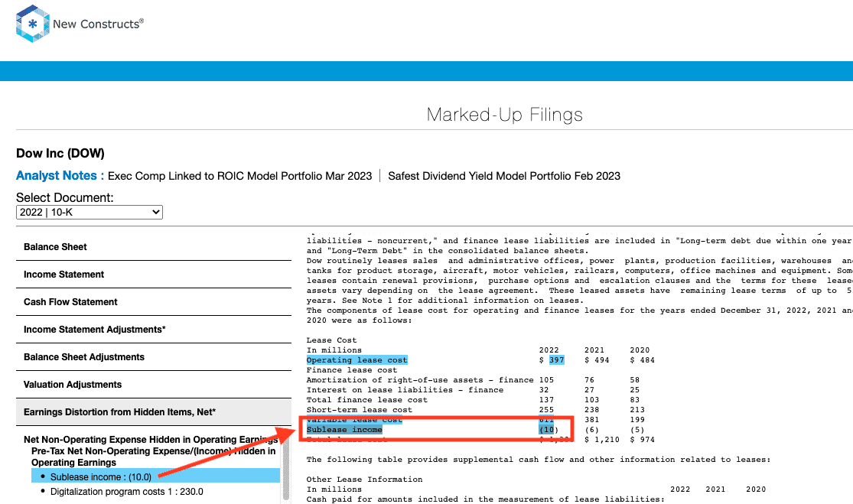
Task: Click the highlighted (10) value in the filing table
Action: [549, 430]
